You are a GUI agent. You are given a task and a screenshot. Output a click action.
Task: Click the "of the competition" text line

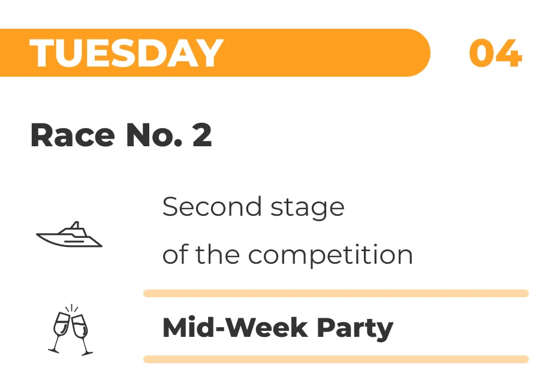(x=288, y=255)
